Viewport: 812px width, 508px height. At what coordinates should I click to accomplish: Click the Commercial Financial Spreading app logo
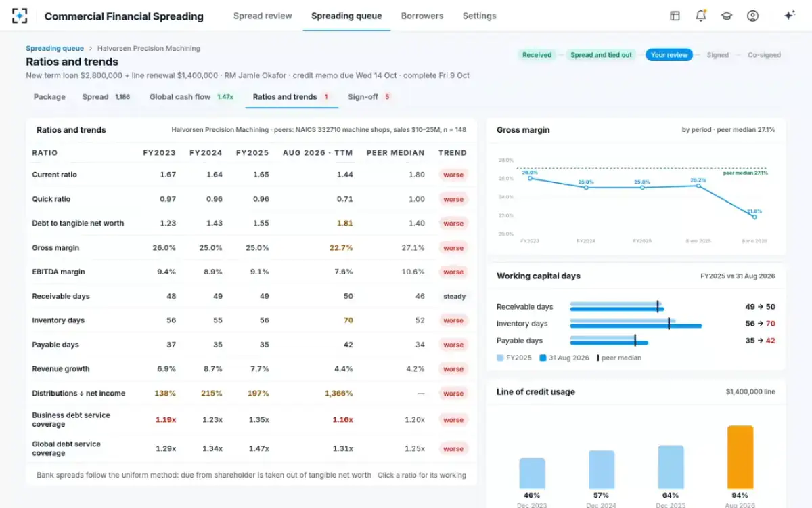coord(20,16)
